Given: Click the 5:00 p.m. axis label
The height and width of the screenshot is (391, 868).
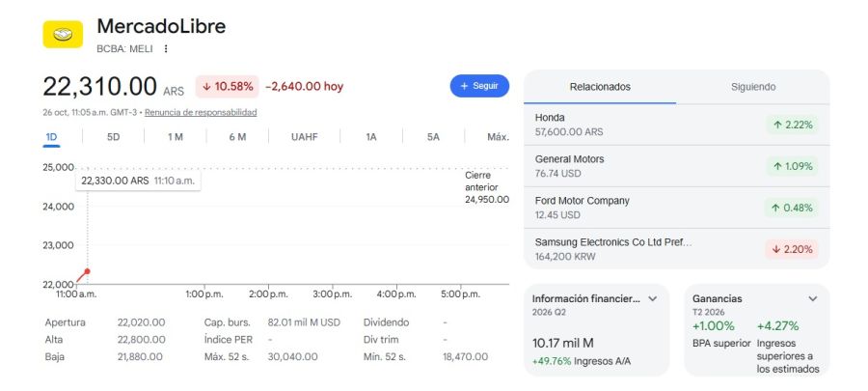Looking at the screenshot, I should click(461, 294).
